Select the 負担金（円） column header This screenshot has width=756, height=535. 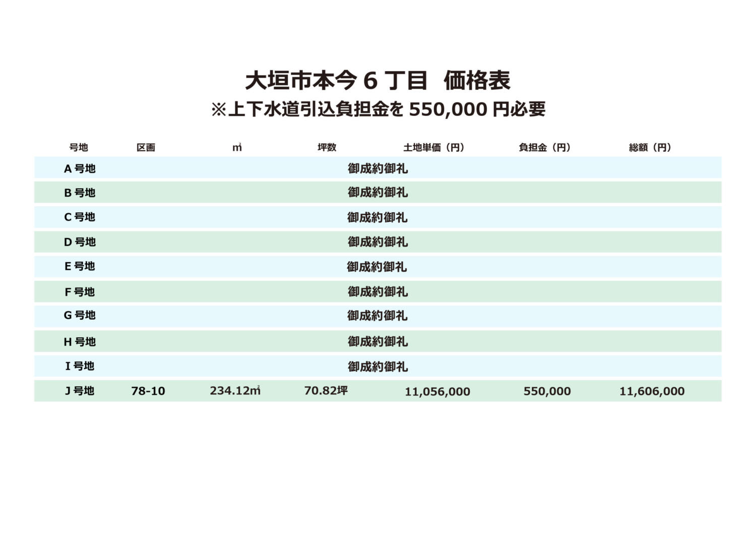click(544, 147)
